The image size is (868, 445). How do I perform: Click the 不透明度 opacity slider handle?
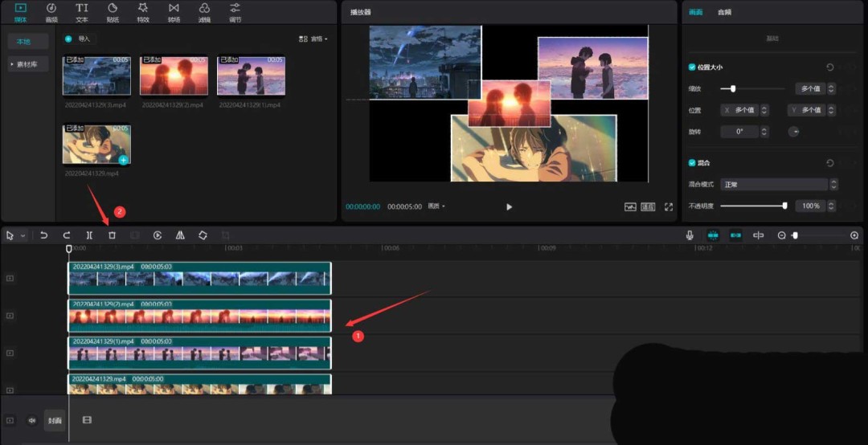click(x=784, y=206)
